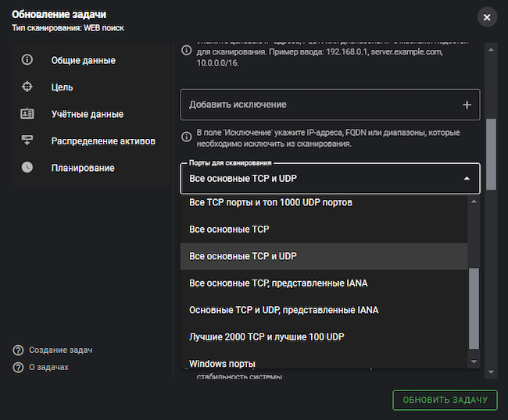Click the question icon beside О задачах
Screen dimensions: 508x420
18,368
